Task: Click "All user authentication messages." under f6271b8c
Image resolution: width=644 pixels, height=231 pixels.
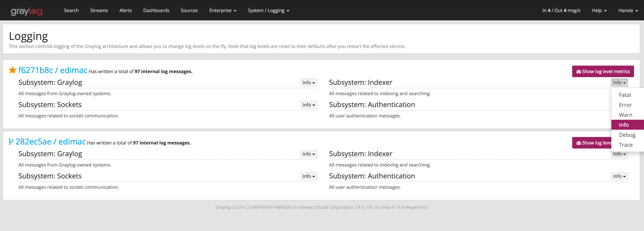Action: pos(365,116)
